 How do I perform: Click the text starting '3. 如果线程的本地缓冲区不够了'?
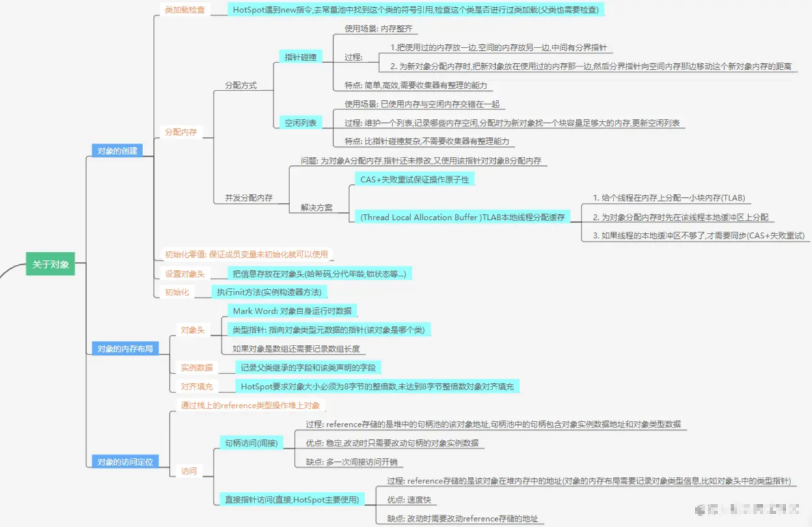point(698,236)
